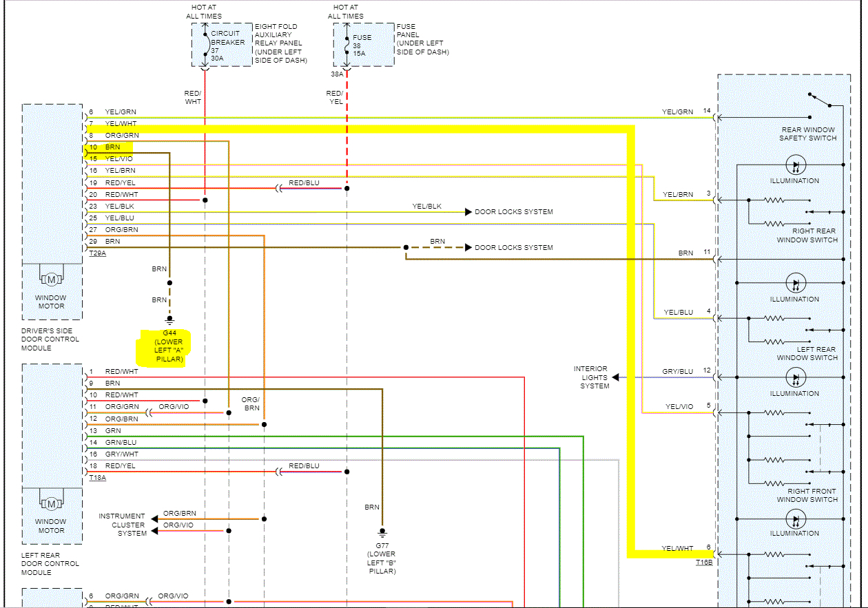Click highlighted pin 10 BRN on driver's module
The height and width of the screenshot is (608, 868).
click(105, 147)
